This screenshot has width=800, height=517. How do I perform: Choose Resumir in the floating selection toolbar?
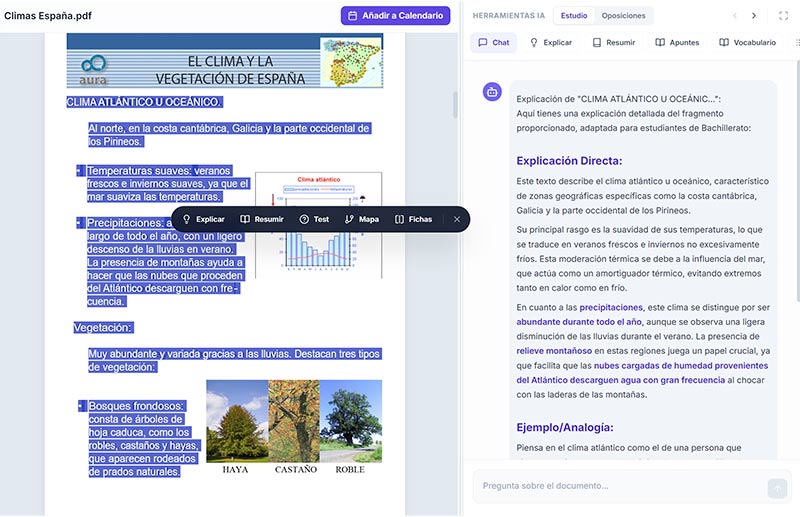pyautogui.click(x=262, y=219)
